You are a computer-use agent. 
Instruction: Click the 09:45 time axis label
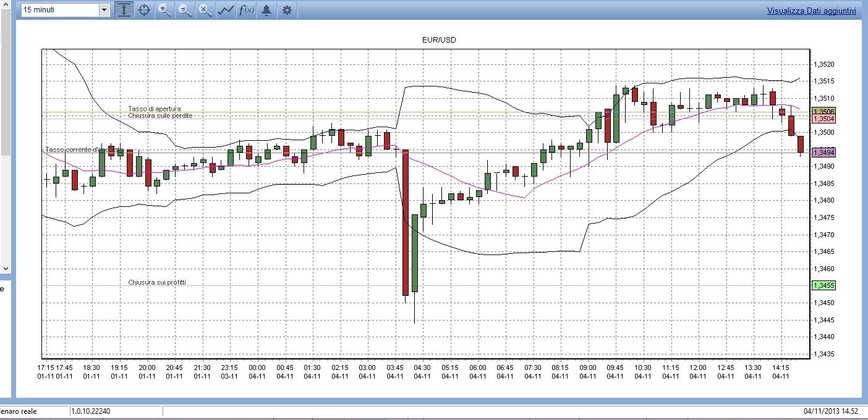615,371
